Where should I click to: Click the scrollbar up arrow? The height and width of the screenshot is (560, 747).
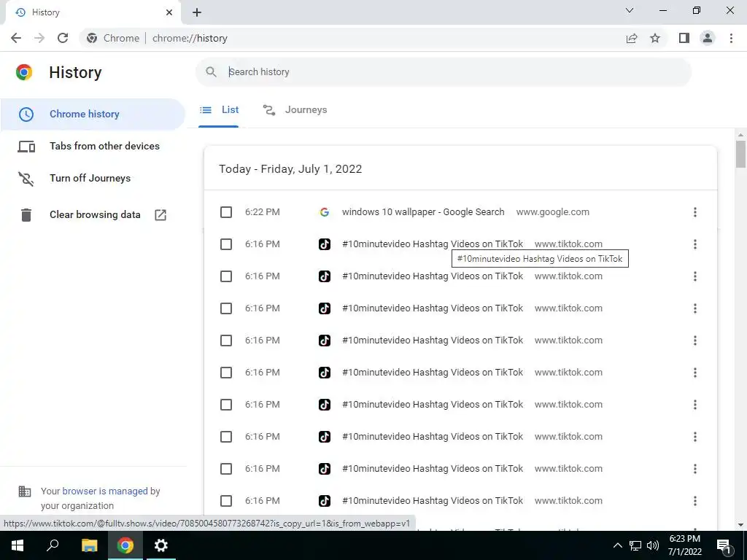click(740, 135)
